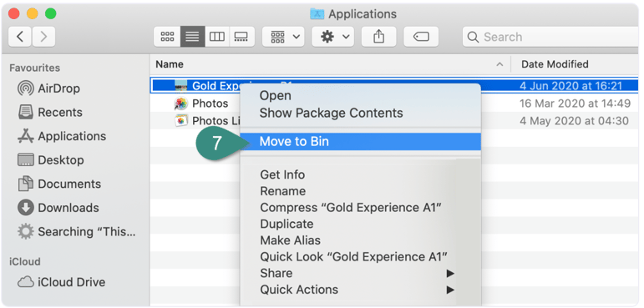Click the Desktop sidebar icon

click(25, 159)
